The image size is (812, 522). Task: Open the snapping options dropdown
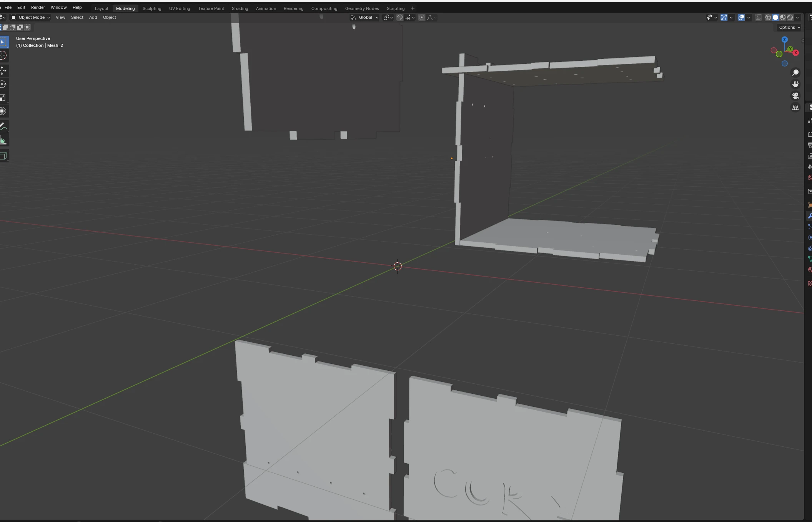click(x=410, y=17)
